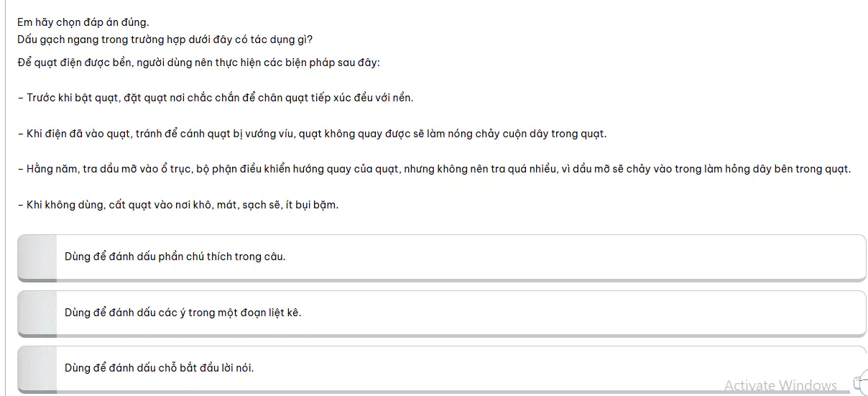Click the dash before 'Hằng năm'

click(x=20, y=170)
